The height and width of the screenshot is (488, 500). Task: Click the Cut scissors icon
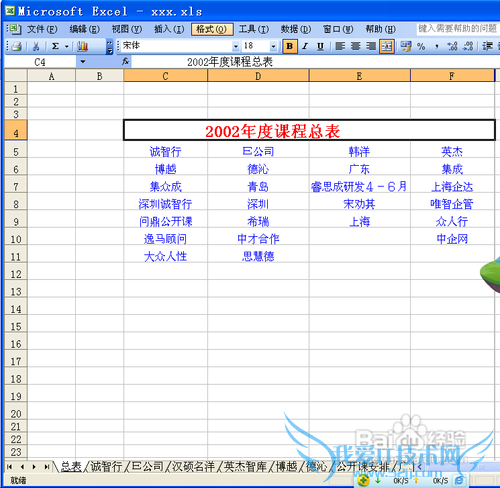(x=36, y=46)
